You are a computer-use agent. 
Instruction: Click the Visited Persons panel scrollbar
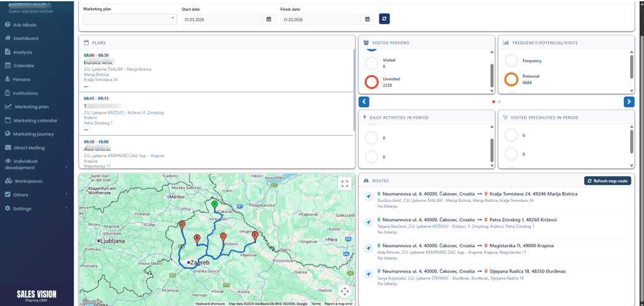click(492, 76)
